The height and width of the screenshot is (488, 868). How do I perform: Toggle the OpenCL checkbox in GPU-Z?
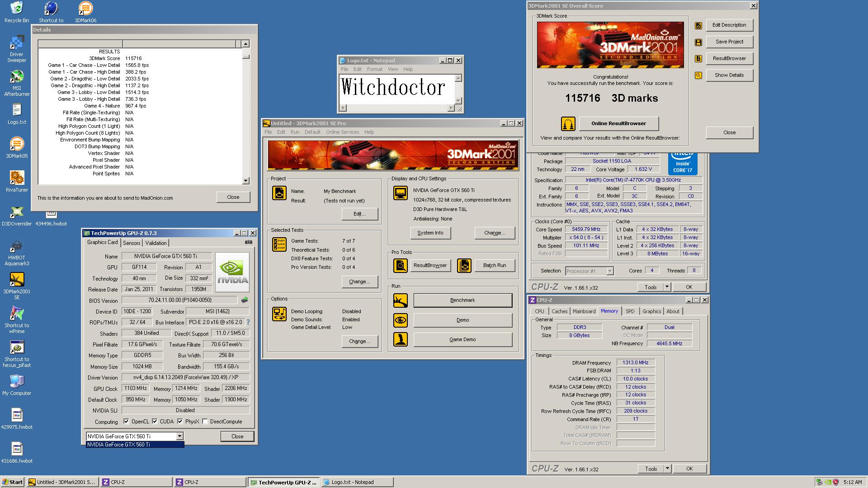126,421
